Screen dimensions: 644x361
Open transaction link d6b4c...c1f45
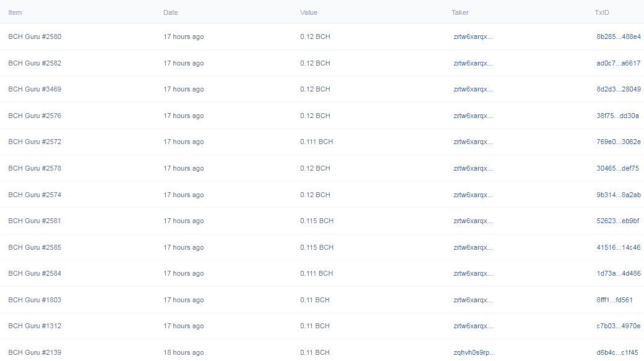[617, 352]
